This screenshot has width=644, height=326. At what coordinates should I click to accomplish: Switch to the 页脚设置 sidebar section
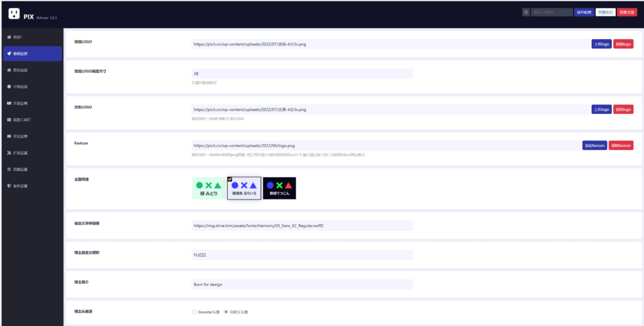[x=21, y=169]
